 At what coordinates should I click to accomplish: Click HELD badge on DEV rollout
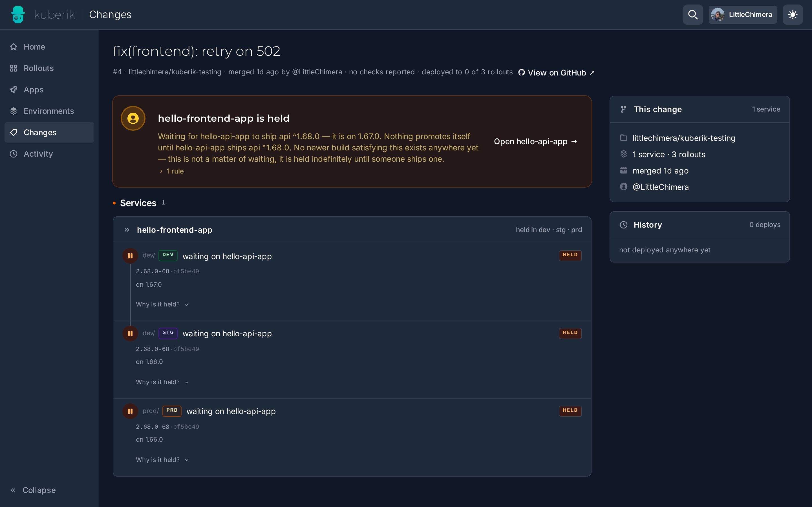pyautogui.click(x=570, y=255)
